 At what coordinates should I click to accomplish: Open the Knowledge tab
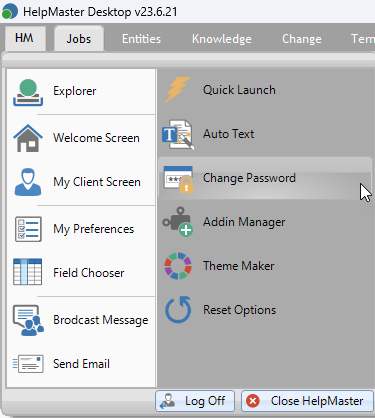click(x=222, y=39)
